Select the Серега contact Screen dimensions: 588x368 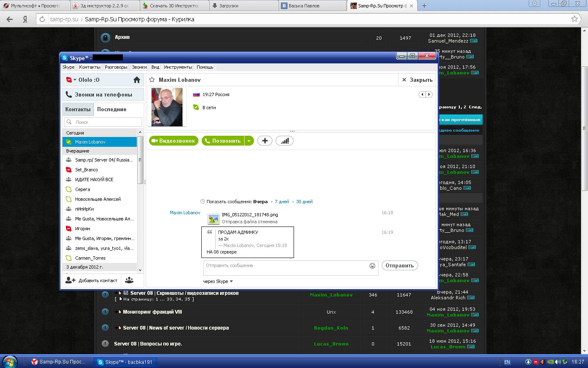100,189
